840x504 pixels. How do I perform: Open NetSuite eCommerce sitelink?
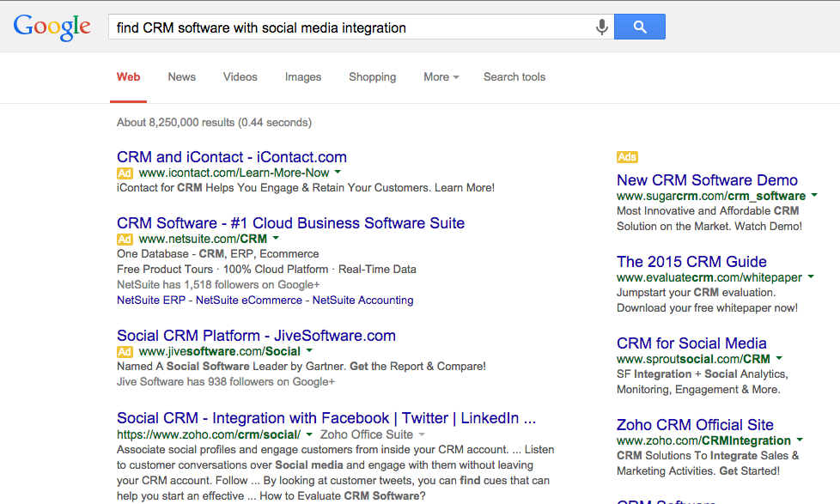249,301
